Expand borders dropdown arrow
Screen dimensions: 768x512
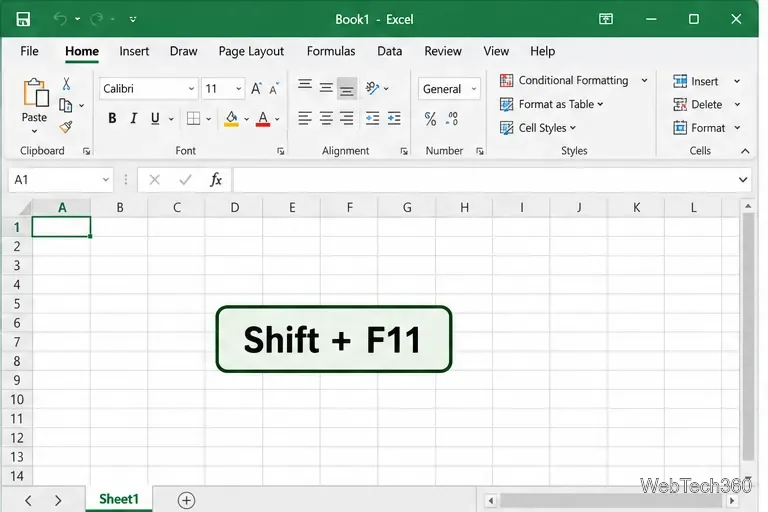click(209, 119)
